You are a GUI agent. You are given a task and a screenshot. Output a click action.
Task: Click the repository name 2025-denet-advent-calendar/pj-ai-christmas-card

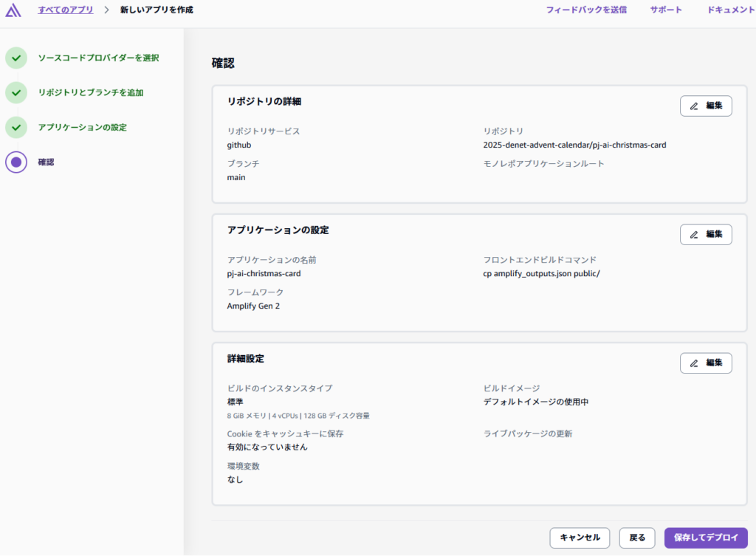point(574,145)
